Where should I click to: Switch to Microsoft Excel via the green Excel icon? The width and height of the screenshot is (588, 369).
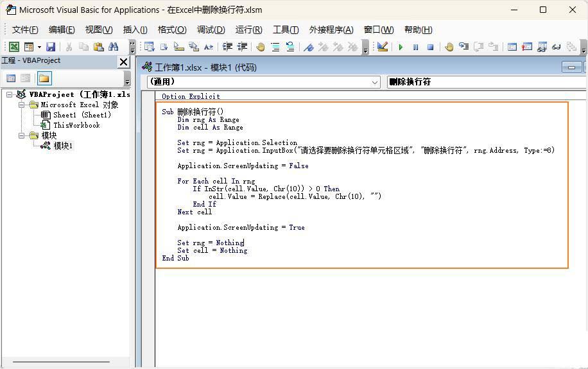[14, 46]
